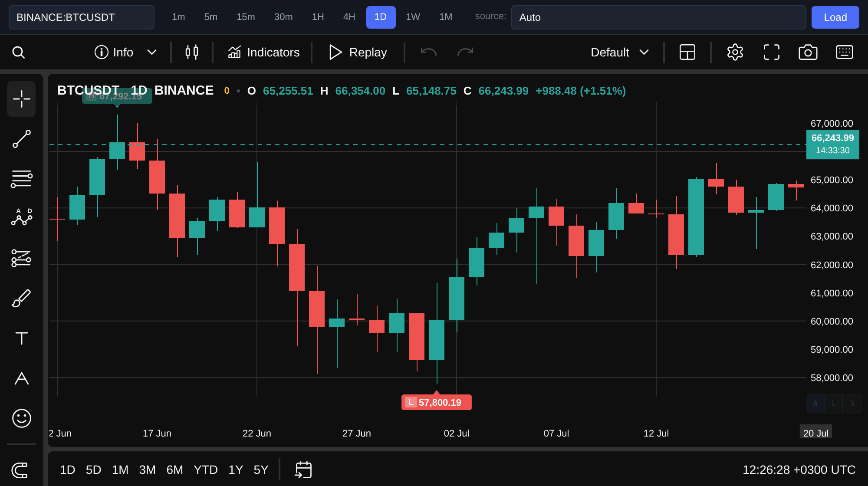Open the go-to-date calendar
Image resolution: width=868 pixels, height=486 pixels.
tap(303, 470)
